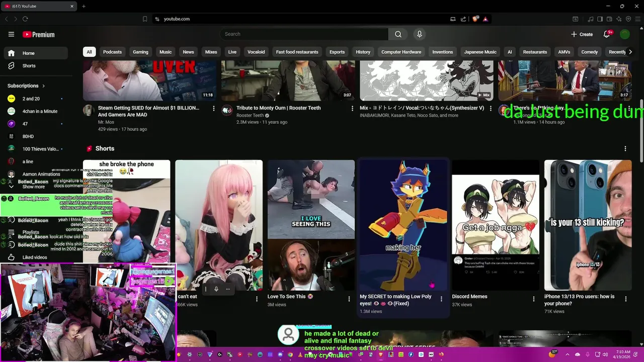Open the account avatar menu
Image resolution: width=644 pixels, height=362 pixels.
[x=625, y=34]
